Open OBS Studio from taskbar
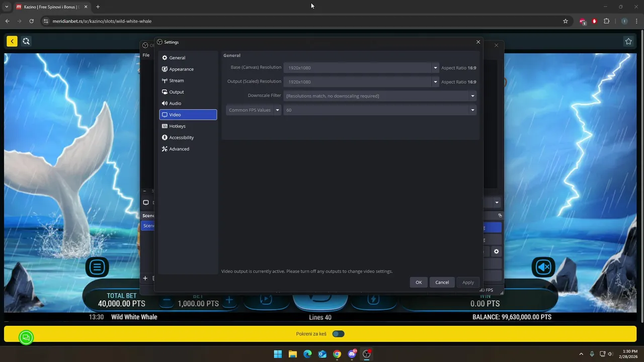Viewport: 644px width, 362px height. pyautogui.click(x=367, y=354)
